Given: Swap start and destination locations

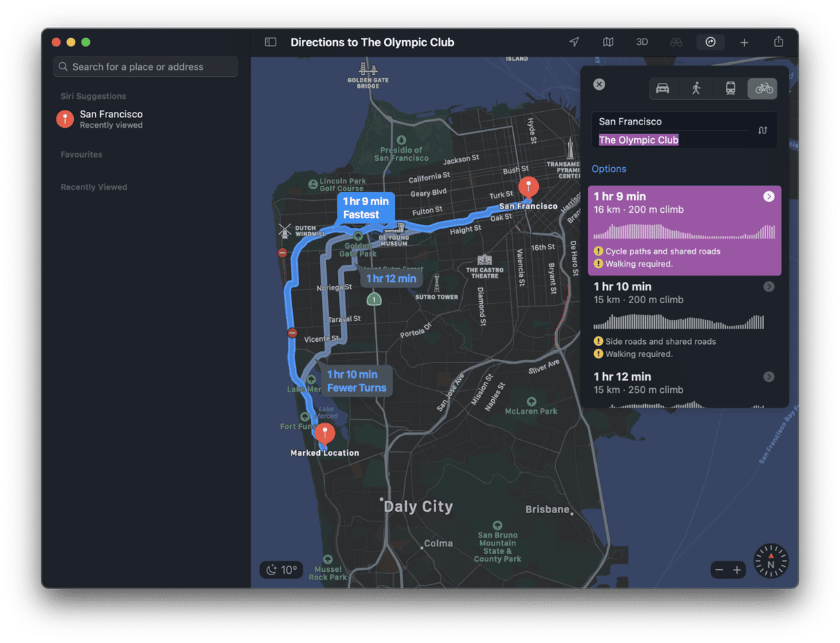Looking at the screenshot, I should [x=763, y=130].
